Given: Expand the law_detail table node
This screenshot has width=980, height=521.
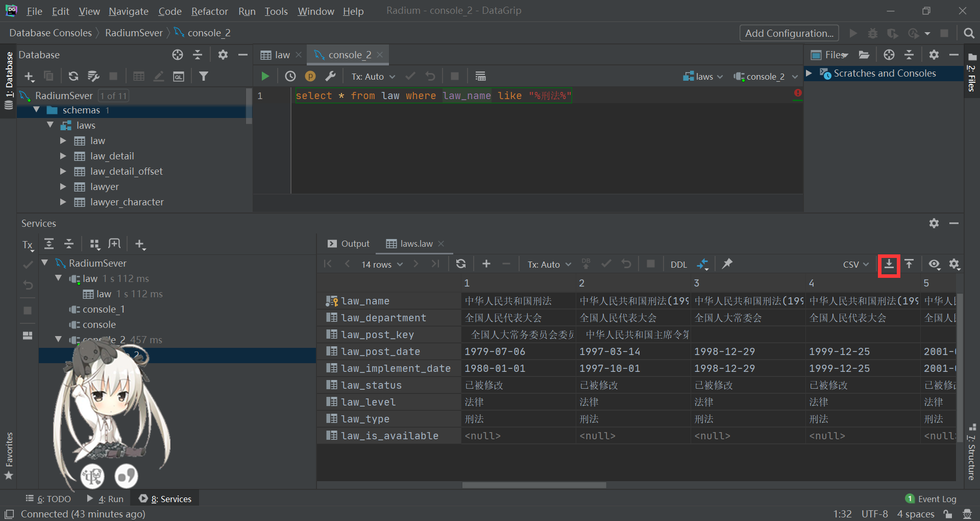Looking at the screenshot, I should click(63, 156).
